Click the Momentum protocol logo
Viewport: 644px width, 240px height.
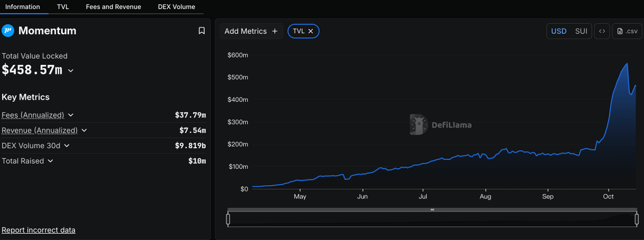click(x=8, y=31)
